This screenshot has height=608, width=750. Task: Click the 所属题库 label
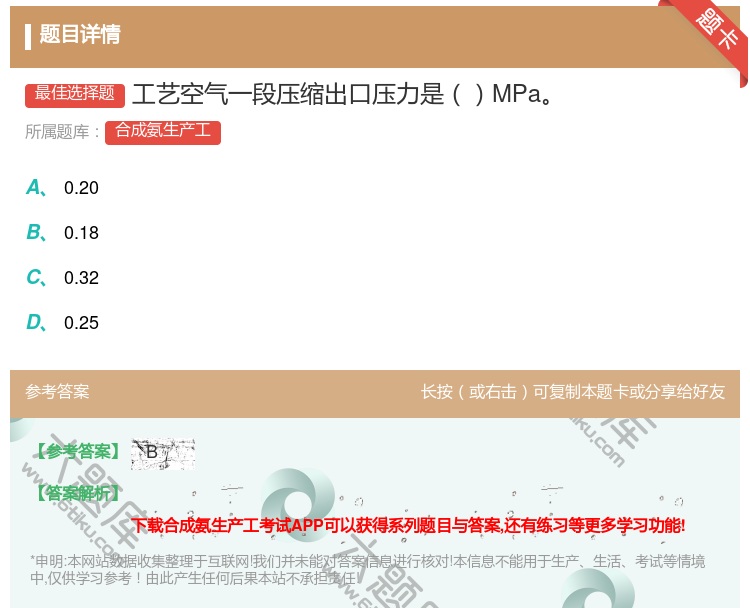pos(62,132)
